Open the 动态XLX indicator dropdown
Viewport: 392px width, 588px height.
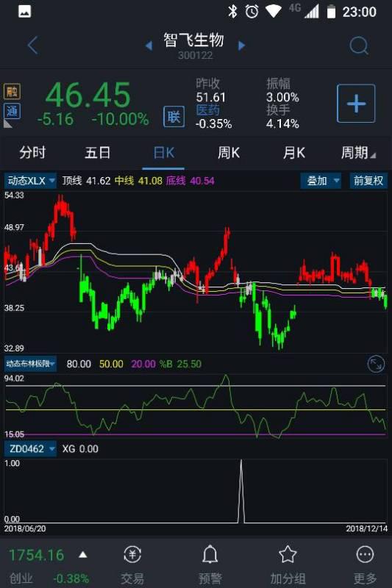30,181
